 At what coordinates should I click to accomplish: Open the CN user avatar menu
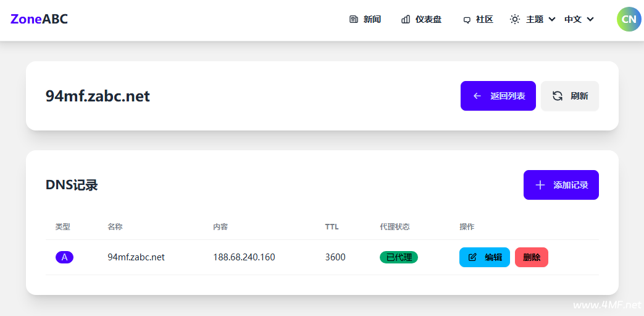coord(629,19)
